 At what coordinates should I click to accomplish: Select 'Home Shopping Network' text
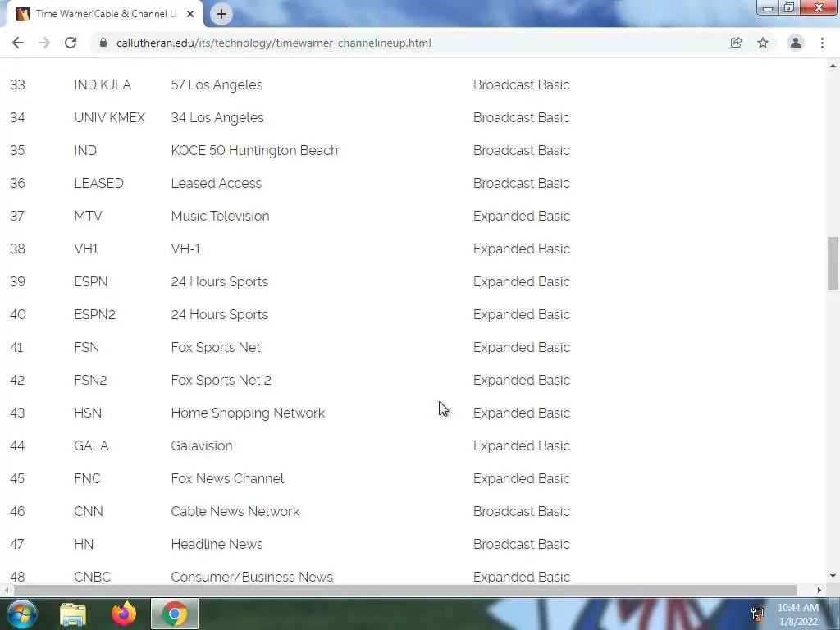click(x=248, y=413)
